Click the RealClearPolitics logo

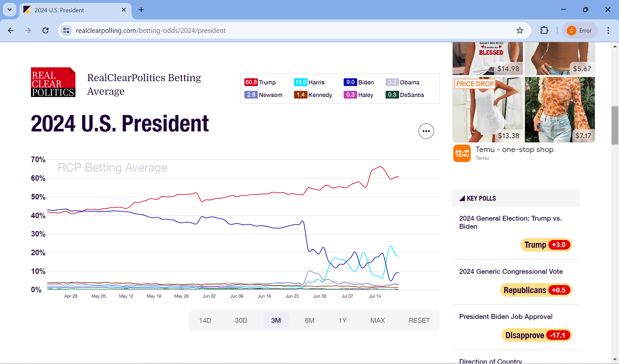point(53,82)
